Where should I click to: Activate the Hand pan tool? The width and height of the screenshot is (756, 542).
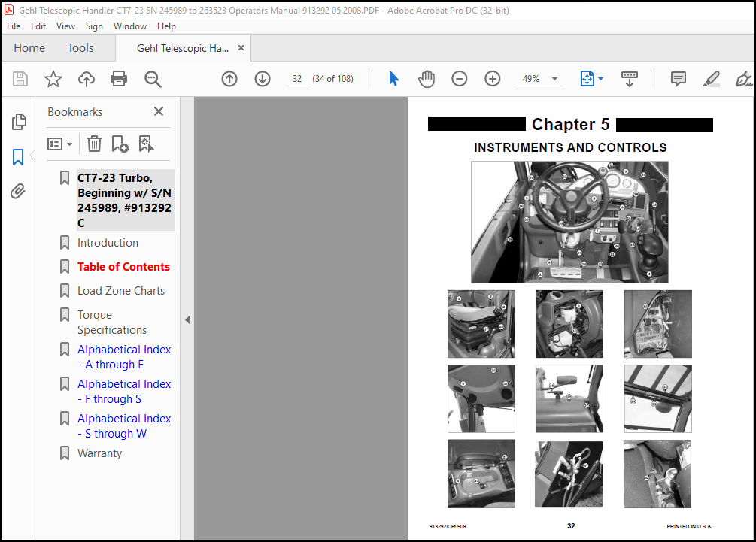(427, 78)
